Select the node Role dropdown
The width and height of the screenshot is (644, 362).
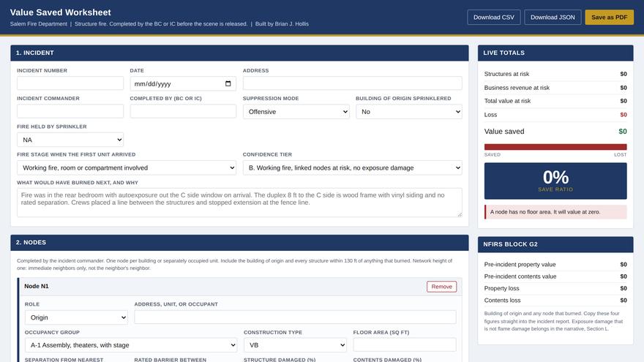tap(76, 317)
